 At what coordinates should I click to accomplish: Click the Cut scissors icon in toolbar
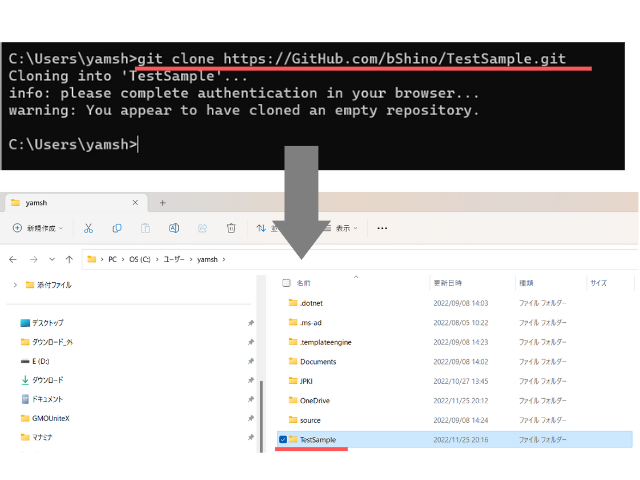coord(88,228)
